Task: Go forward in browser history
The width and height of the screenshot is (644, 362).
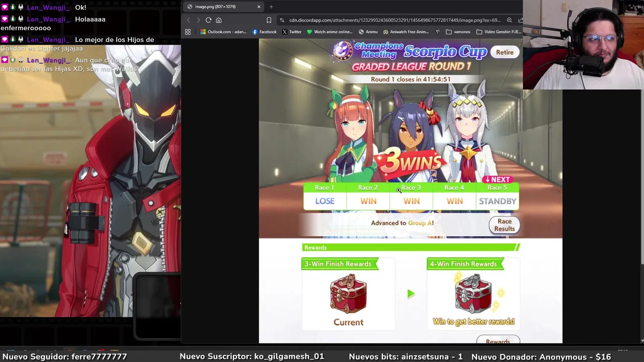Action: [198, 20]
